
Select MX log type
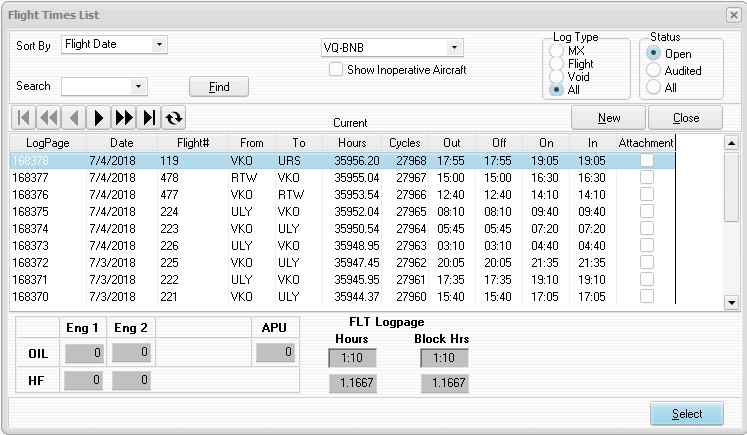pyautogui.click(x=556, y=51)
